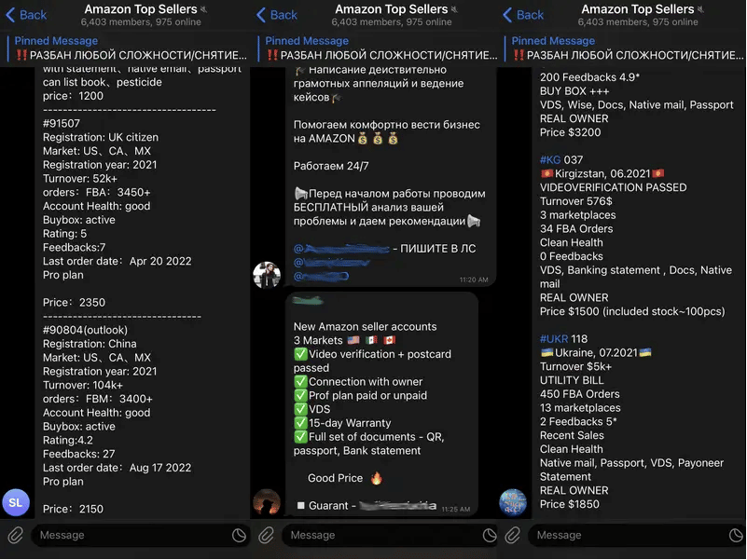747x560 pixels.
Task: Open the SL sender avatar
Action: 16,502
